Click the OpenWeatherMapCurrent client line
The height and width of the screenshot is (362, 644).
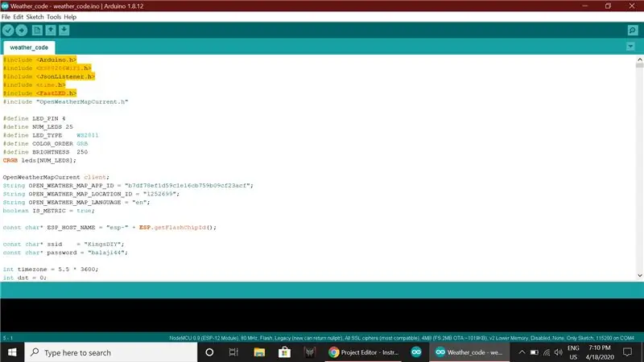pyautogui.click(x=56, y=177)
